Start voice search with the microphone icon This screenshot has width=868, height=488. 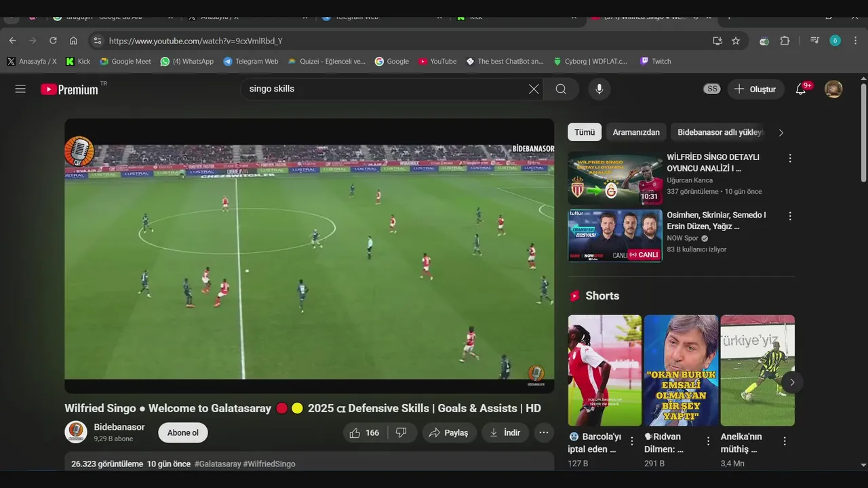[x=599, y=89]
